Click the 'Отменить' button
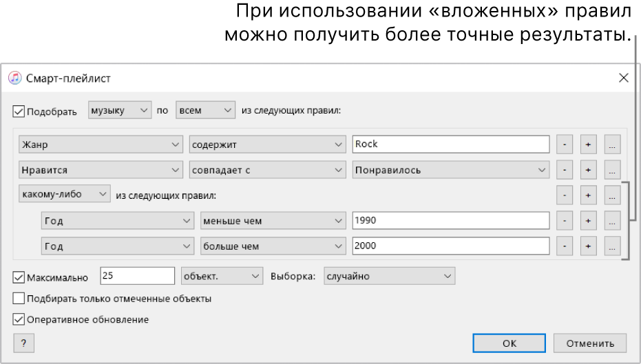Image resolution: width=641 pixels, height=364 pixels. (590, 343)
